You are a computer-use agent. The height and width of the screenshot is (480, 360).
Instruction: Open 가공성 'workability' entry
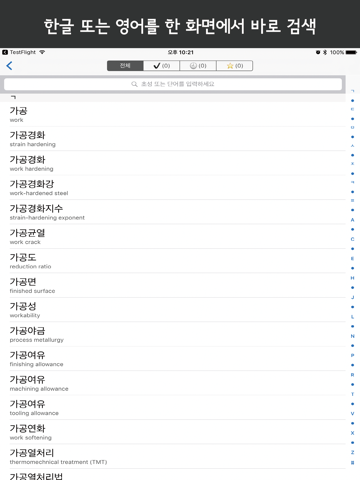click(173, 310)
